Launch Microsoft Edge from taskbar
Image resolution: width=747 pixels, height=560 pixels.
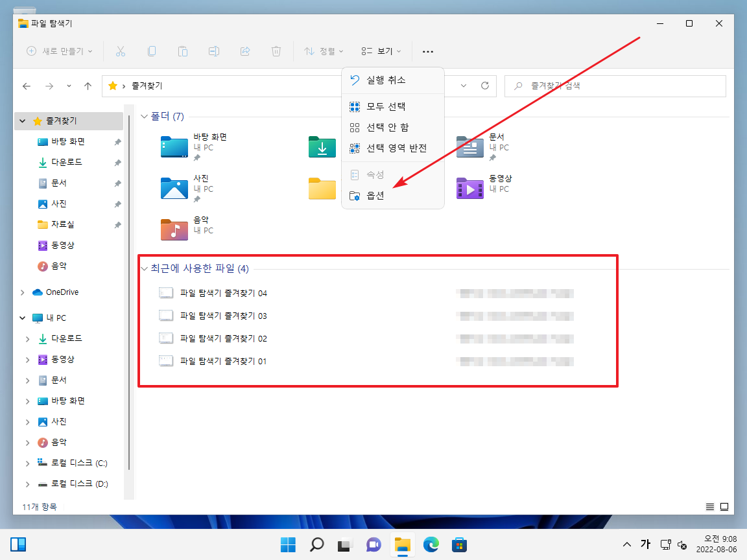431,544
